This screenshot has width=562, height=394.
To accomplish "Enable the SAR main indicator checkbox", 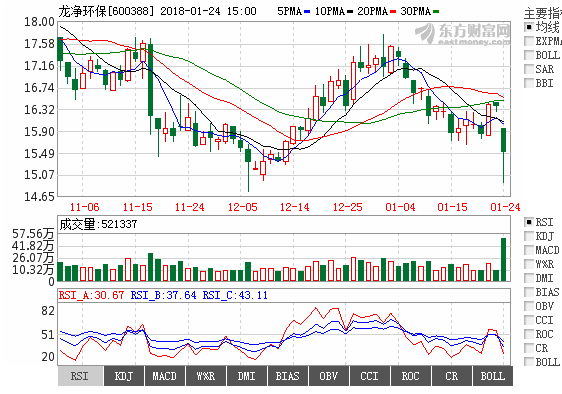I will click(x=528, y=69).
